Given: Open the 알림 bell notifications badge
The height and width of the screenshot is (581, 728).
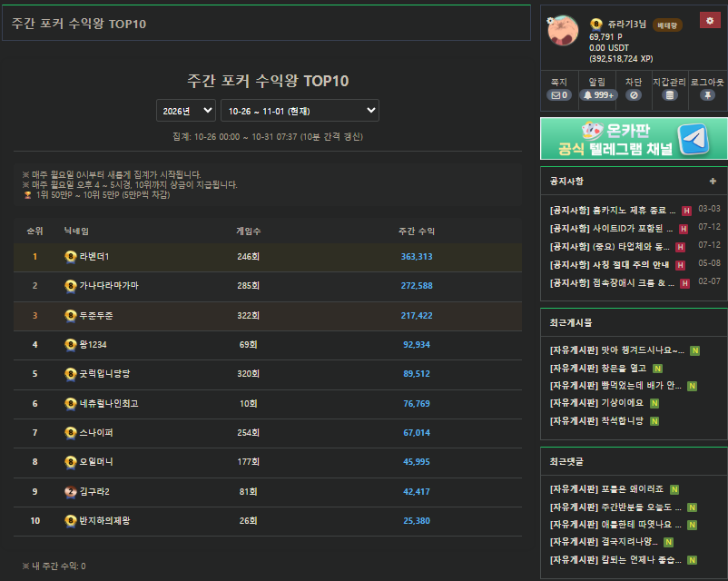Looking at the screenshot, I should pos(598,95).
